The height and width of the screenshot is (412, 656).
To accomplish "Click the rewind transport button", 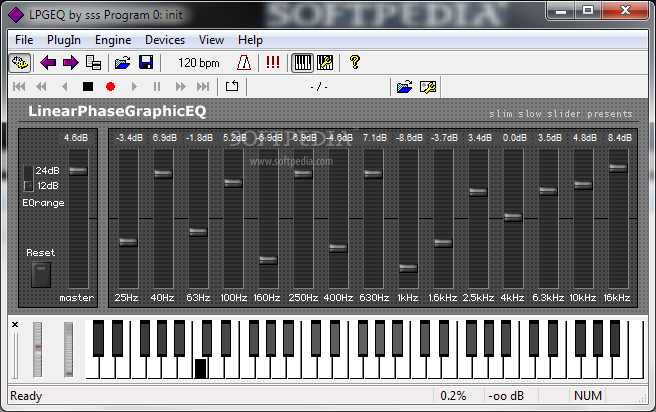I will coord(41,87).
